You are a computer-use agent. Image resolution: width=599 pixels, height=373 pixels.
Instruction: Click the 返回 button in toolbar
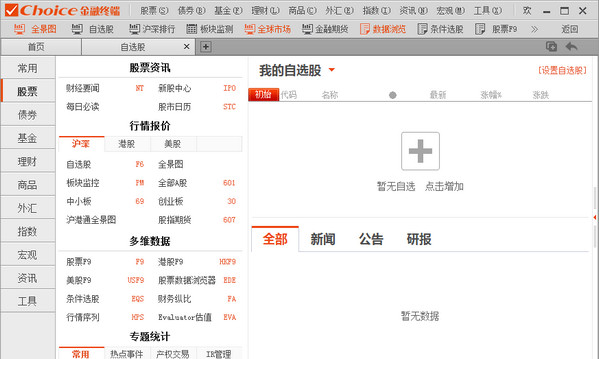pyautogui.click(x=569, y=29)
